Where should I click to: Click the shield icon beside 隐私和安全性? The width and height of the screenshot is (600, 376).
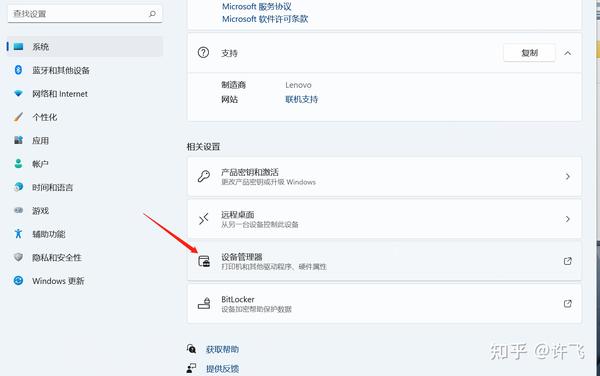point(18,257)
